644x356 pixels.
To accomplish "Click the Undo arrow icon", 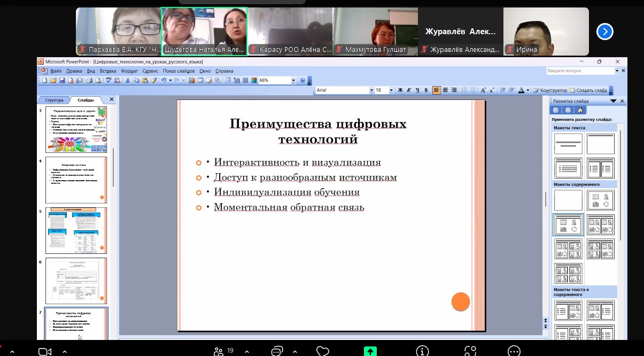I will point(164,81).
